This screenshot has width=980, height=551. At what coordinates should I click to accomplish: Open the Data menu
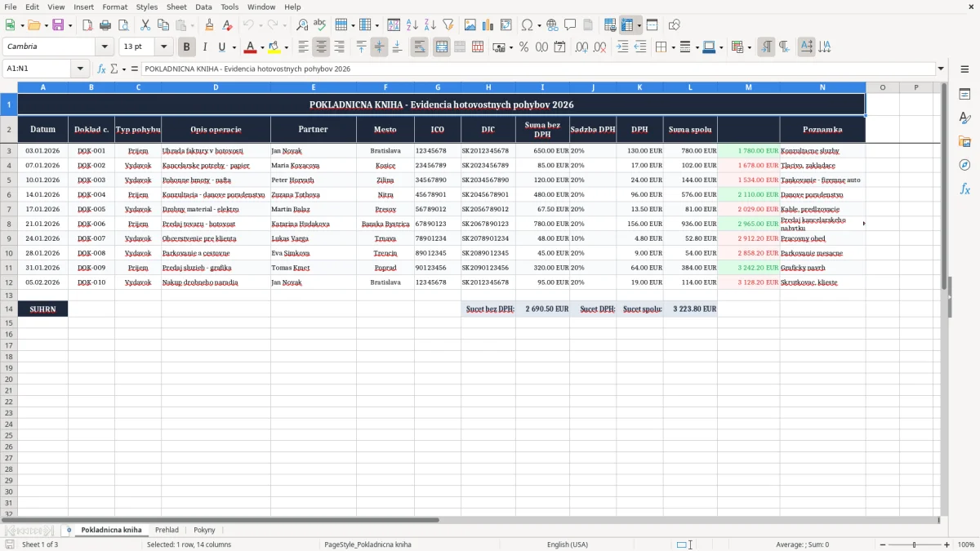(x=203, y=7)
